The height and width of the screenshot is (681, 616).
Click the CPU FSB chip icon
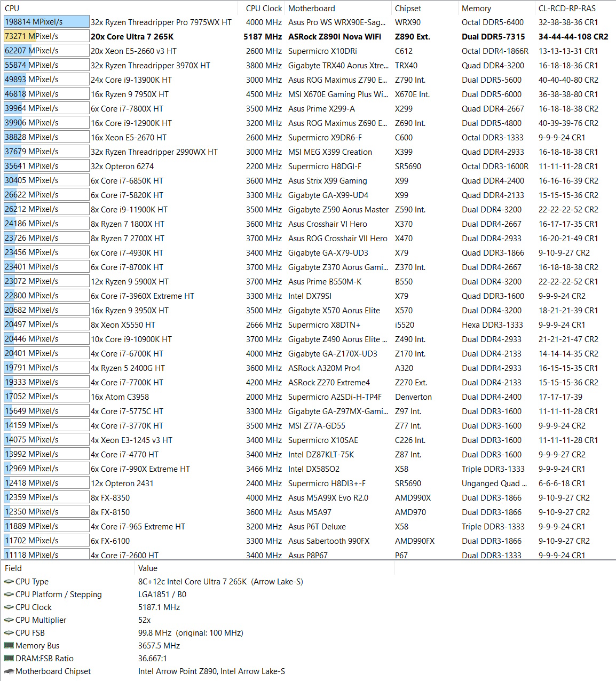pos(9,633)
